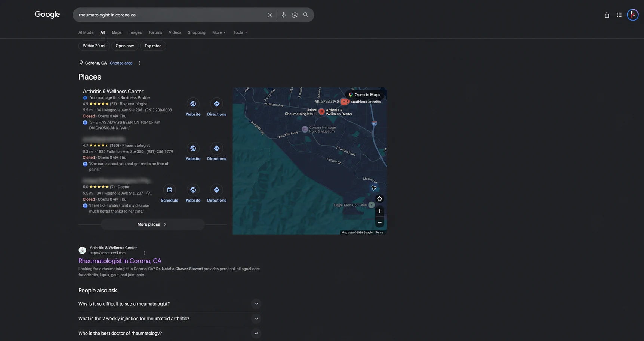Screen dimensions: 644x341
Task: Toggle the Top rated filter
Action: point(153,46)
